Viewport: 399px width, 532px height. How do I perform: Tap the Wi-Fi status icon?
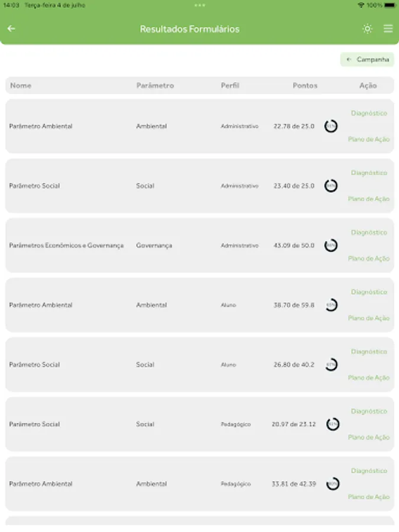(x=361, y=5)
